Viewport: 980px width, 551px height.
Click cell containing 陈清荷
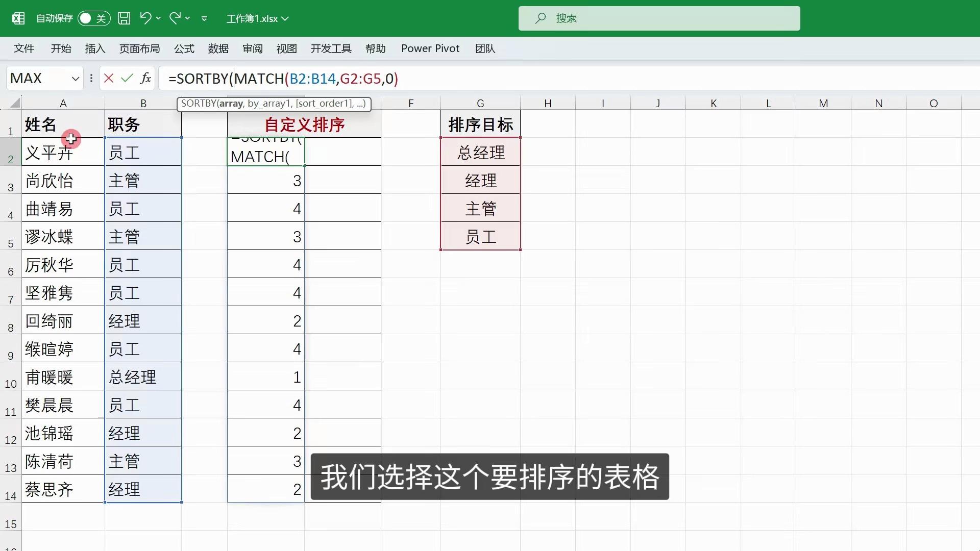click(x=63, y=461)
